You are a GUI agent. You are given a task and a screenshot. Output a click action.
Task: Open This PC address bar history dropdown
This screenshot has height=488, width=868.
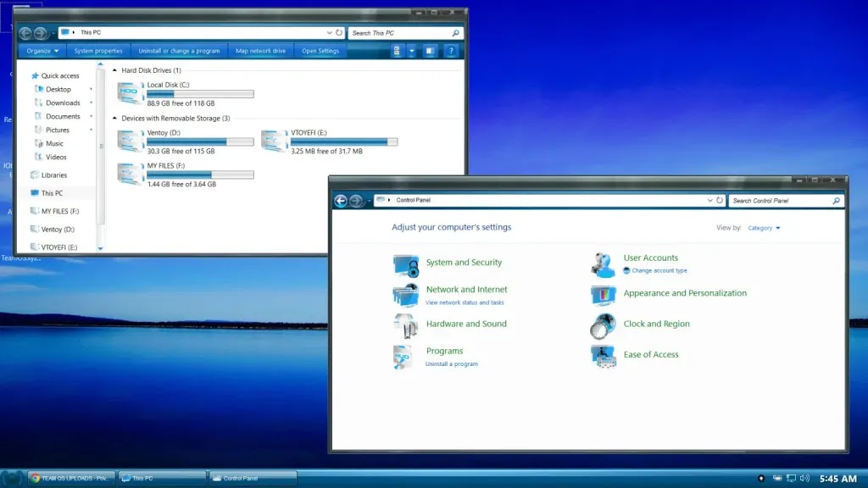329,33
